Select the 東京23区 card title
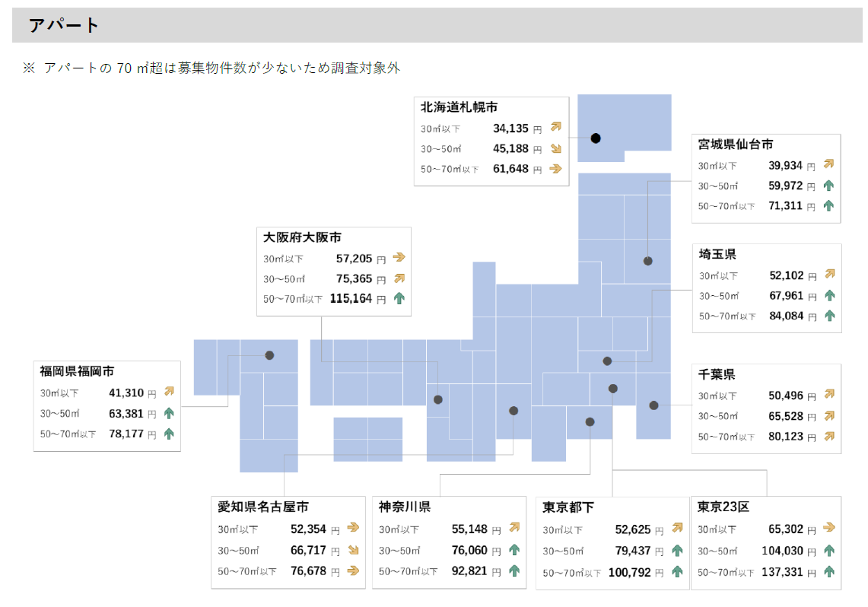 point(723,507)
